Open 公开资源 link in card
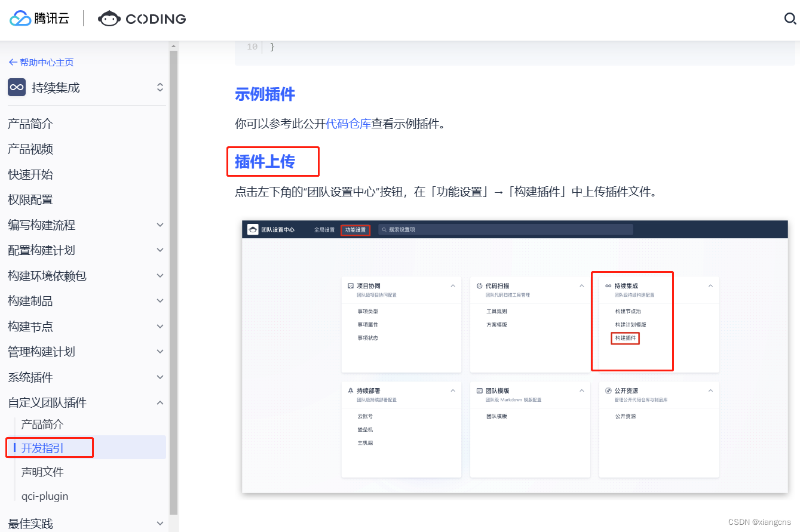 click(625, 416)
